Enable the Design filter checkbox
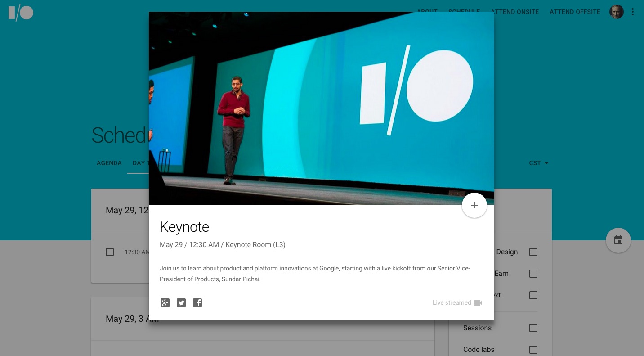 coord(533,252)
